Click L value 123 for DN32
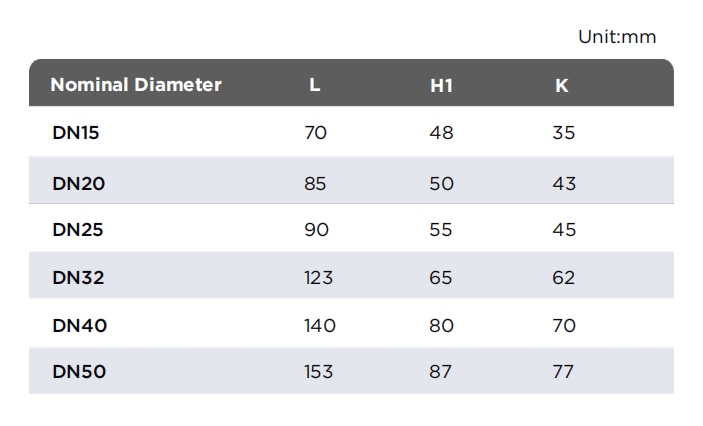703x426 pixels. coord(319,278)
